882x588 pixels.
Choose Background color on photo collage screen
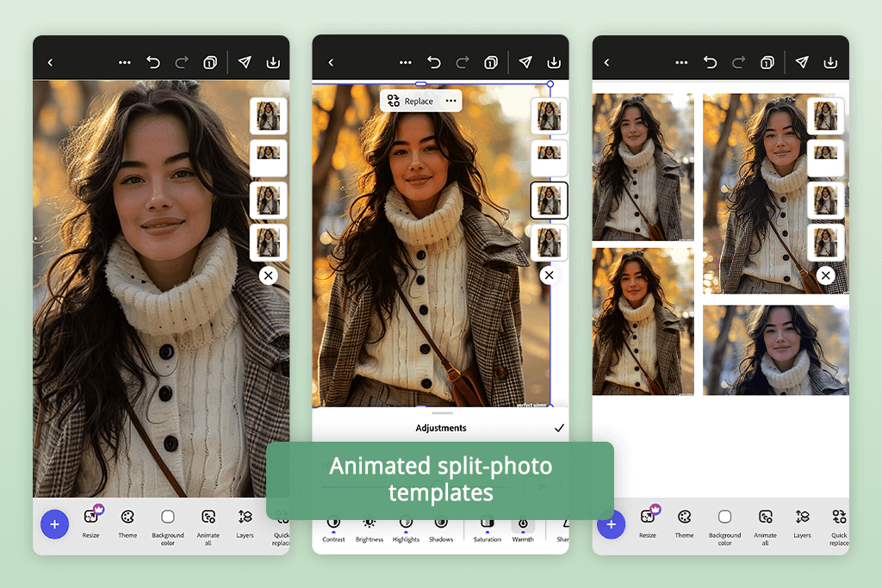pyautogui.click(x=724, y=527)
